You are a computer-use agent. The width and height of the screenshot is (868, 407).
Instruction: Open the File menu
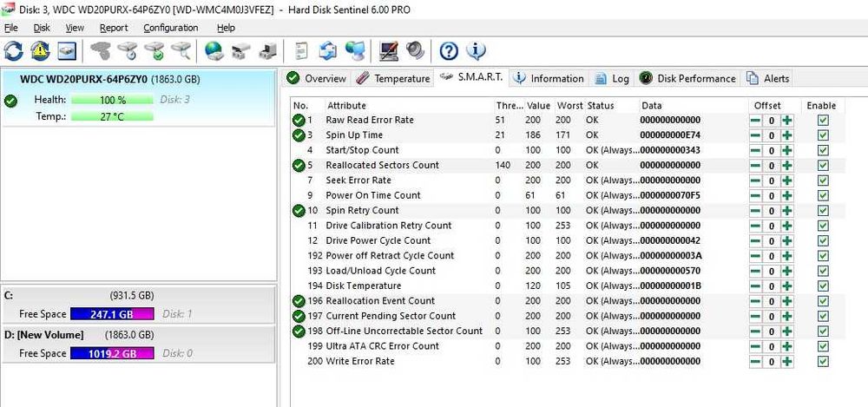pos(10,28)
